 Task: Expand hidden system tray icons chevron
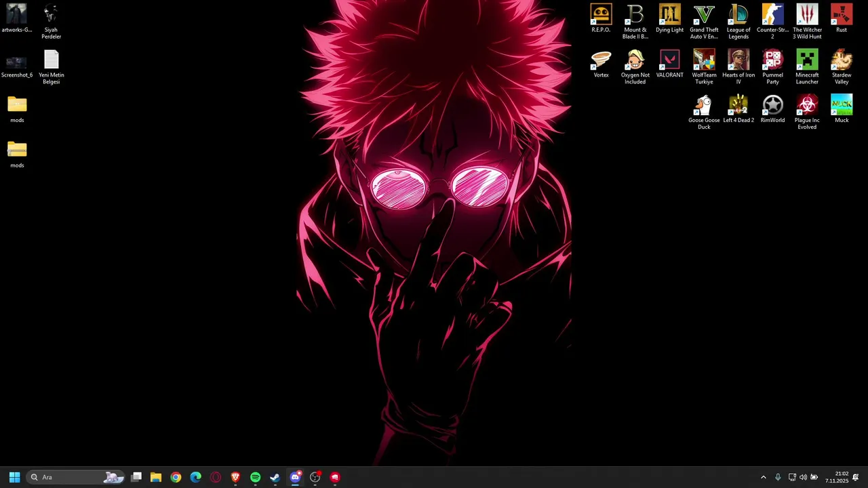pos(764,477)
